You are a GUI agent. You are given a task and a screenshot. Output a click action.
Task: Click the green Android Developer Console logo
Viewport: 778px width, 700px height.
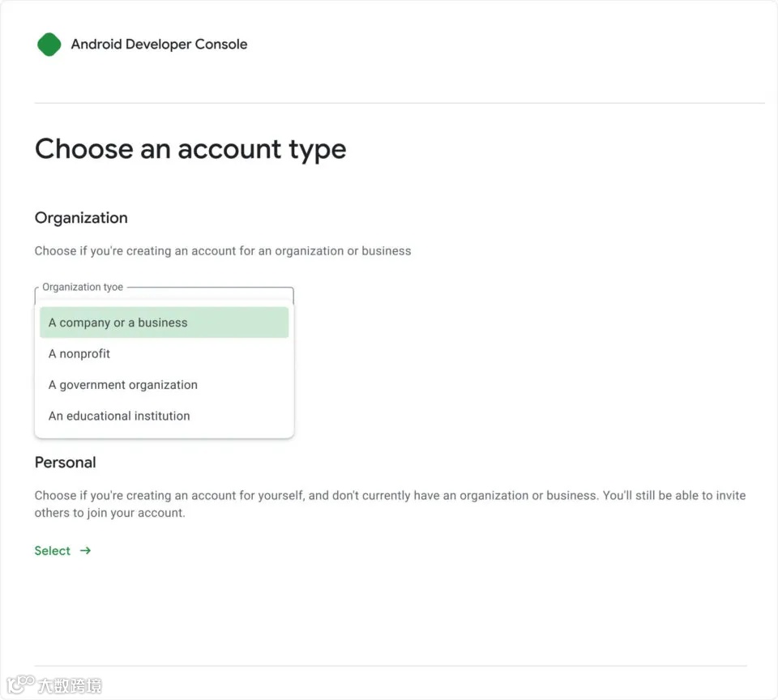49,45
